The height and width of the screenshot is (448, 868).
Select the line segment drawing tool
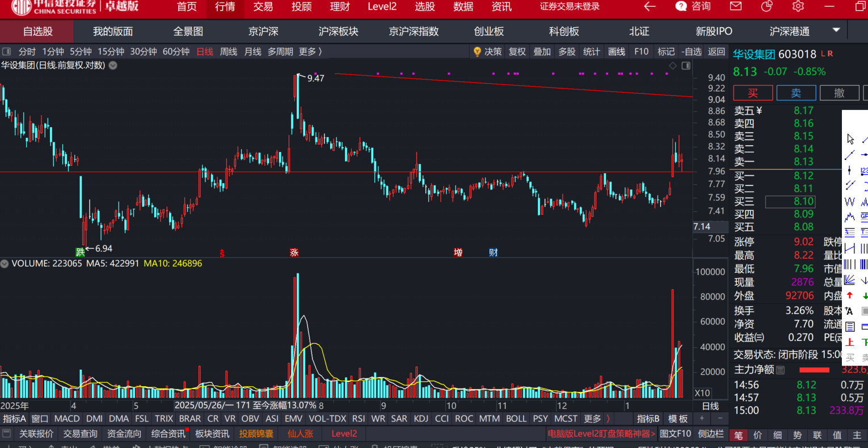(x=850, y=154)
